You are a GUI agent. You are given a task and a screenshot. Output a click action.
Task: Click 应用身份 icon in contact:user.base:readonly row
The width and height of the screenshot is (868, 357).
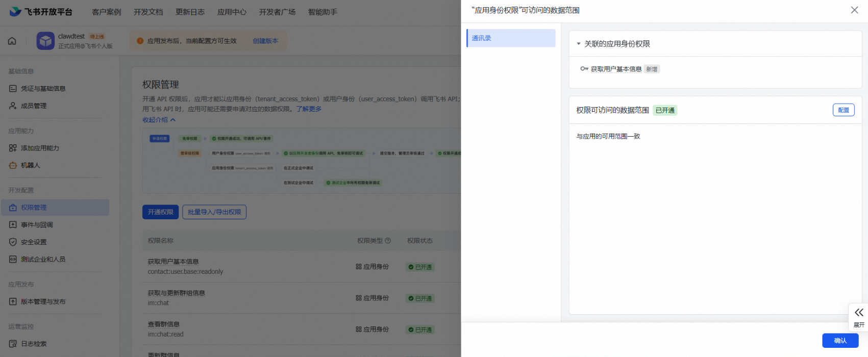pyautogui.click(x=359, y=267)
